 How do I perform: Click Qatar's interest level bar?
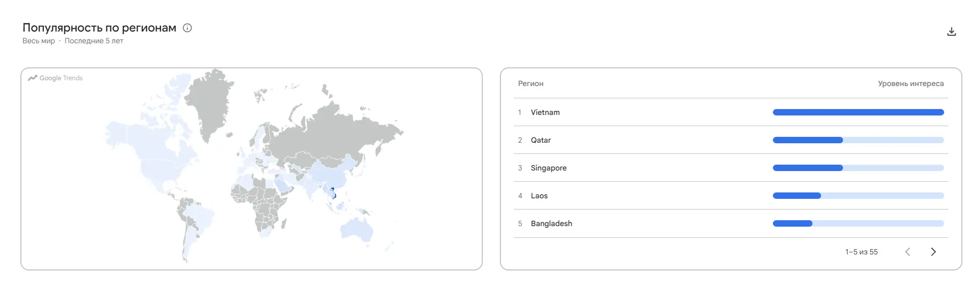[x=858, y=140]
